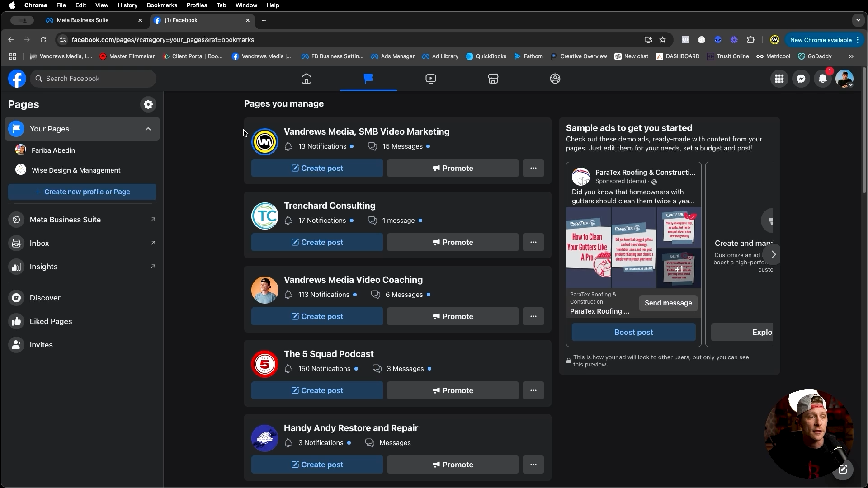The height and width of the screenshot is (488, 868).
Task: Open 15 Messages for Vandrews Media SMB Video Marketing
Action: tap(402, 146)
